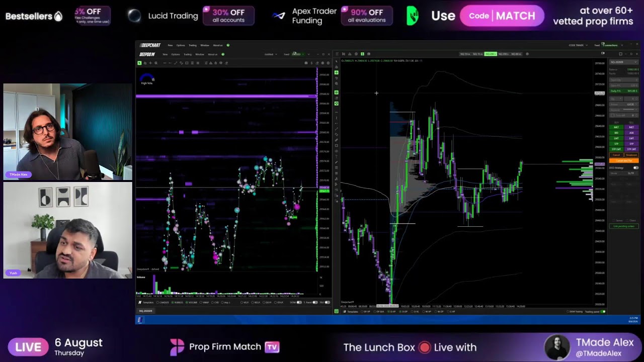The width and height of the screenshot is (644, 362).
Task: Switch to the NQ 10 m chart tab
Action: [465, 54]
